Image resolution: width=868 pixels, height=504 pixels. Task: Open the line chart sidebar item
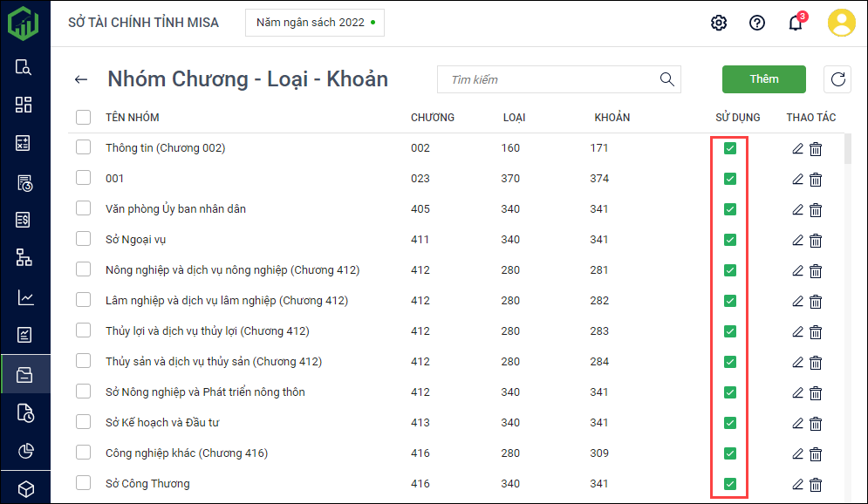[24, 297]
